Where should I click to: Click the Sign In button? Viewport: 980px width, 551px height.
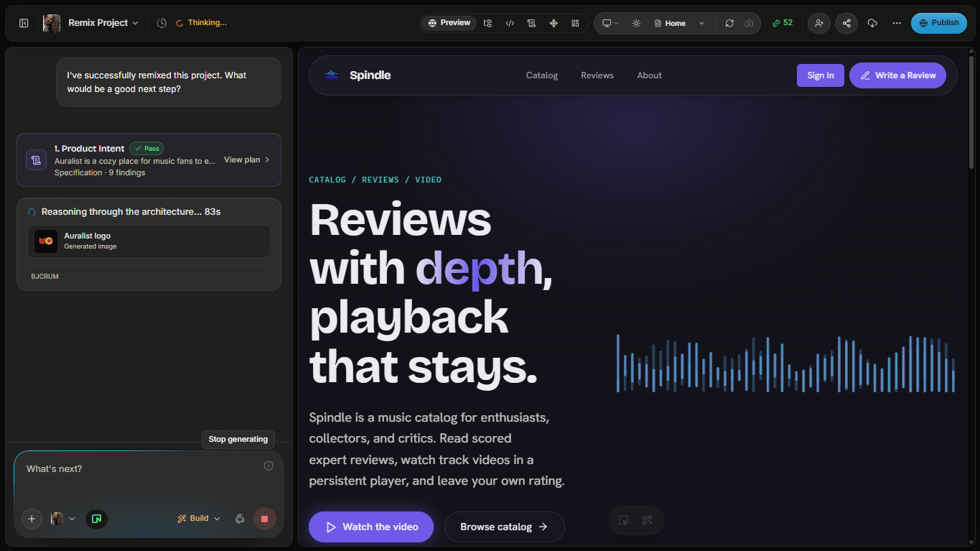[821, 75]
